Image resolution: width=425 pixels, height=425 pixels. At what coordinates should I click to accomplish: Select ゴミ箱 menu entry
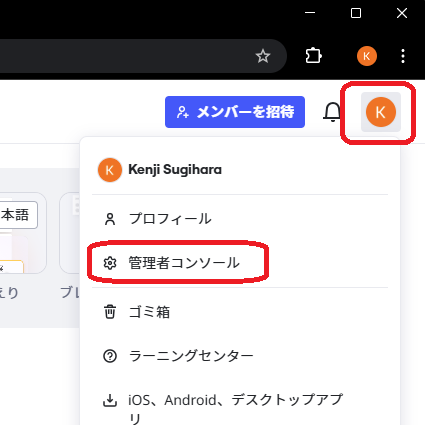(240, 312)
